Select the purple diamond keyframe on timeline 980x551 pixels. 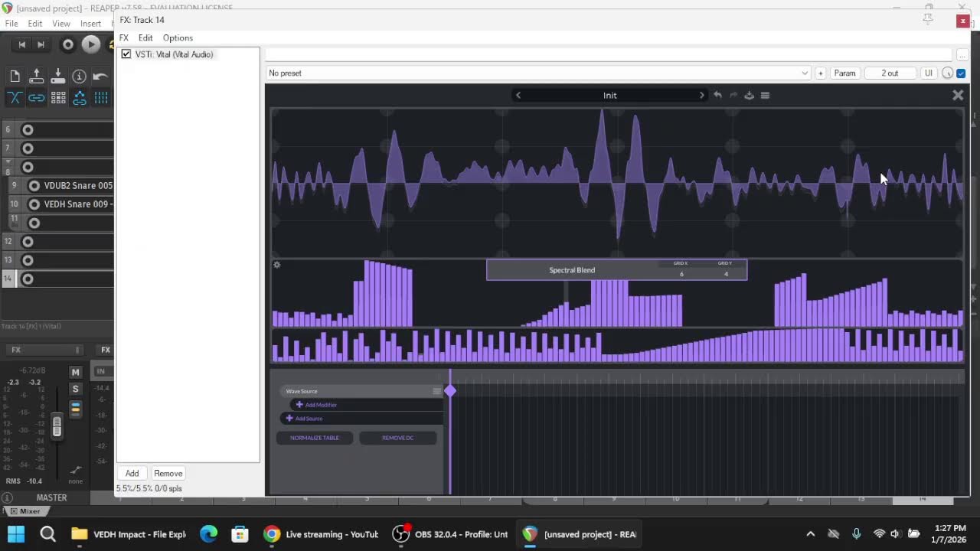(x=450, y=391)
